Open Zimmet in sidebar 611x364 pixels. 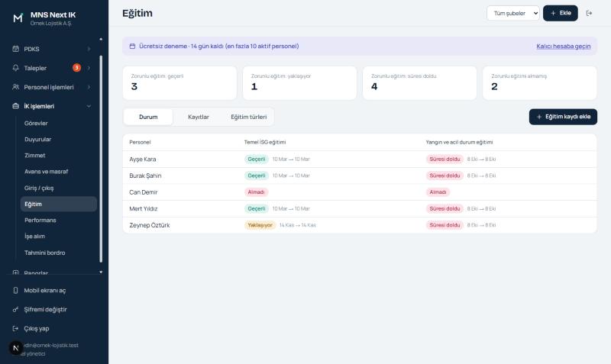click(59, 156)
